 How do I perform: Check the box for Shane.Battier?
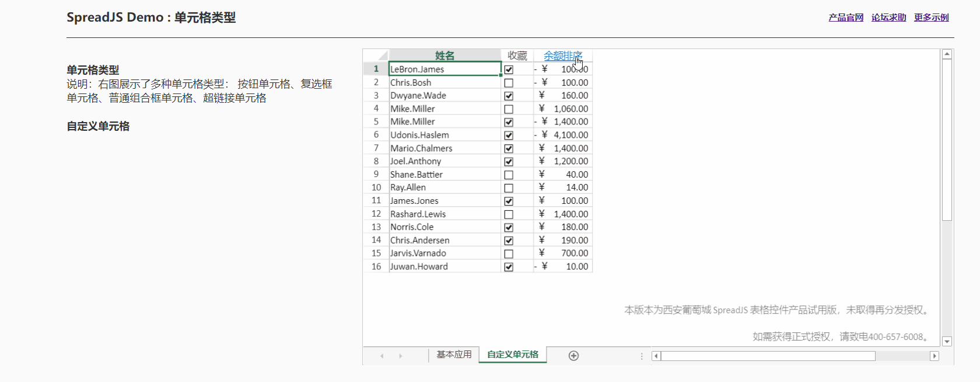(509, 175)
